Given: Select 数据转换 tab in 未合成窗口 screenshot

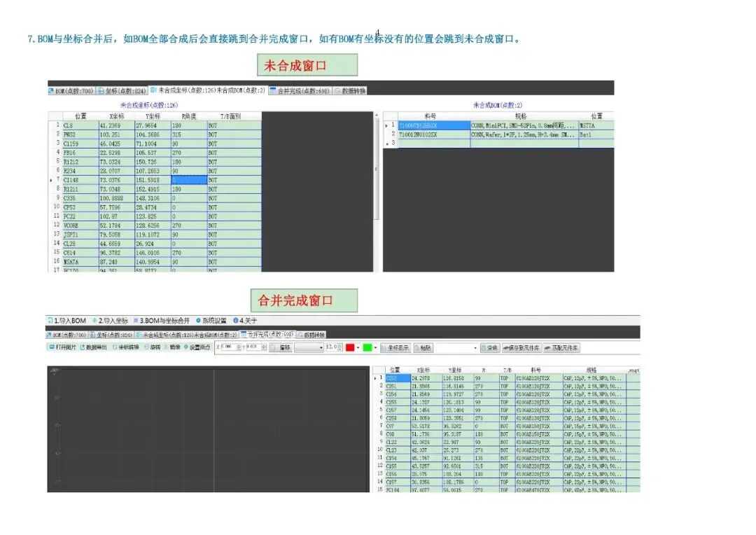Looking at the screenshot, I should pos(350,91).
